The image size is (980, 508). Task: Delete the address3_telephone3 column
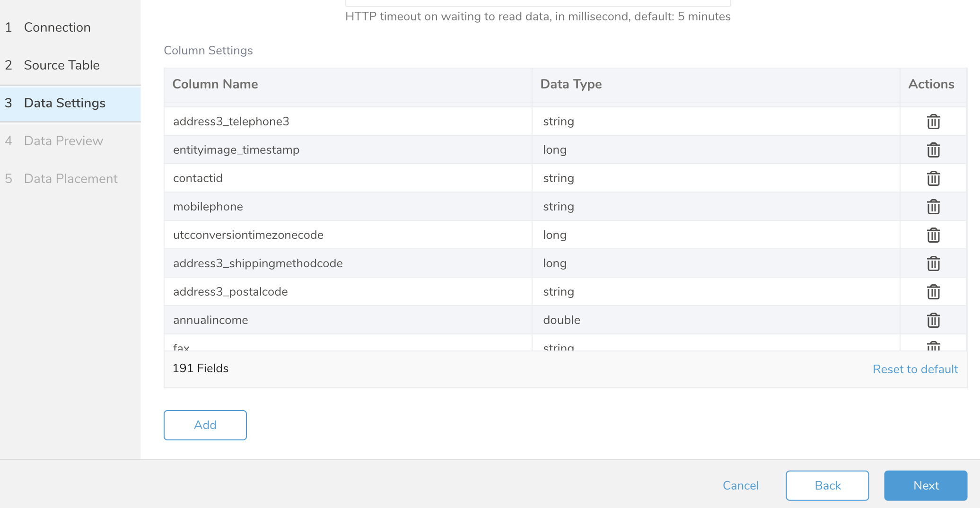click(933, 122)
